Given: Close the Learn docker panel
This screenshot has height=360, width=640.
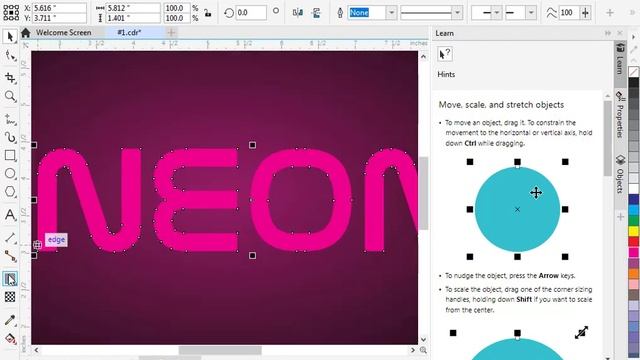Looking at the screenshot, I should tap(620, 33).
